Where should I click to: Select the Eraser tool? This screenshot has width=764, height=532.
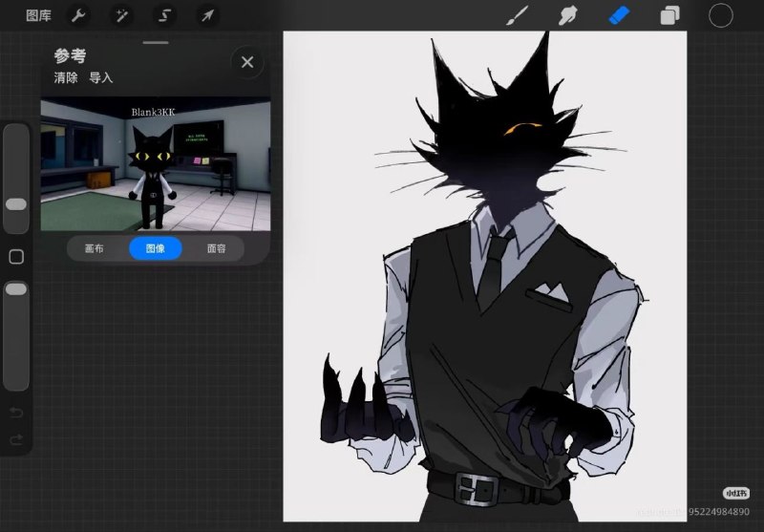(619, 15)
